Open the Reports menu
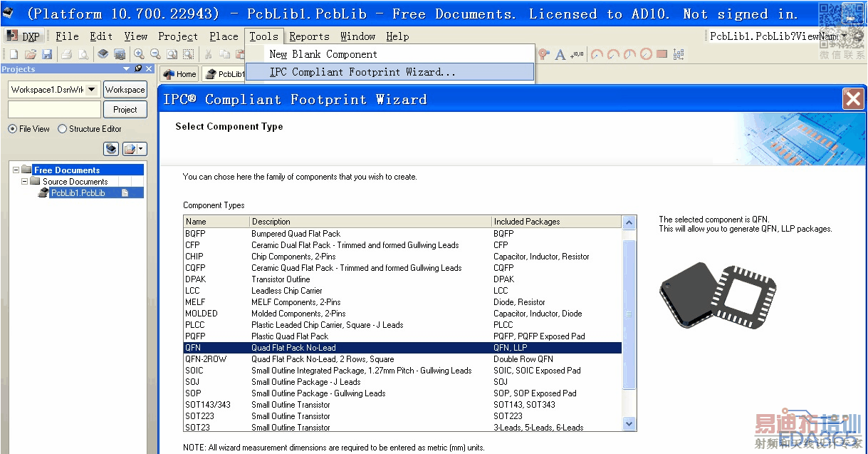This screenshot has width=868, height=454. [x=309, y=36]
